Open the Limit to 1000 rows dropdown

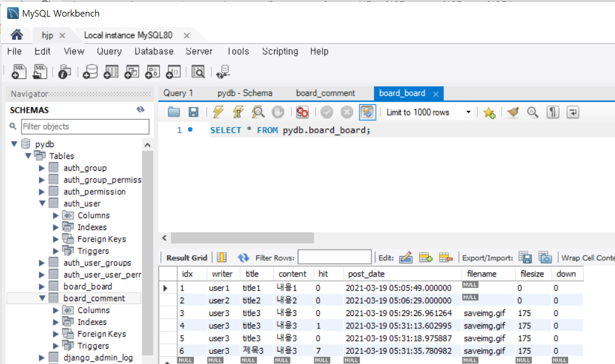469,112
